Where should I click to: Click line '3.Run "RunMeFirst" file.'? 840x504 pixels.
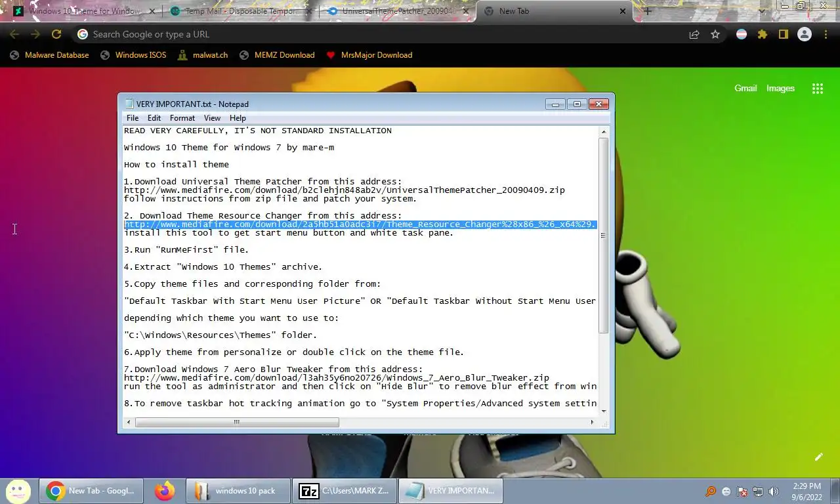tap(186, 250)
